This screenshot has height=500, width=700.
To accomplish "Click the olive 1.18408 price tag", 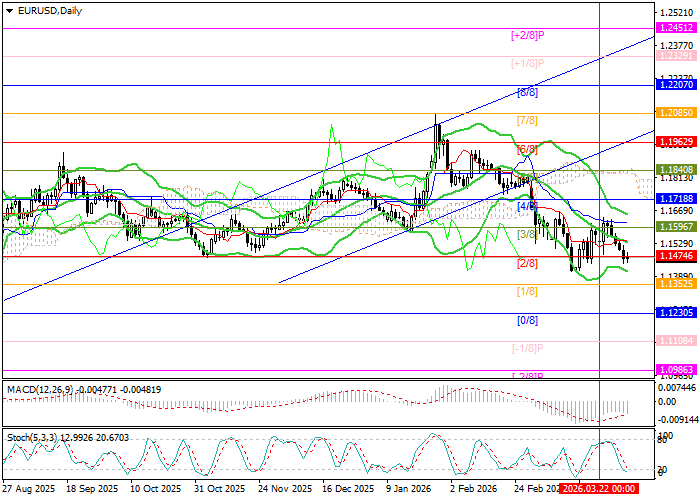I will (x=676, y=170).
